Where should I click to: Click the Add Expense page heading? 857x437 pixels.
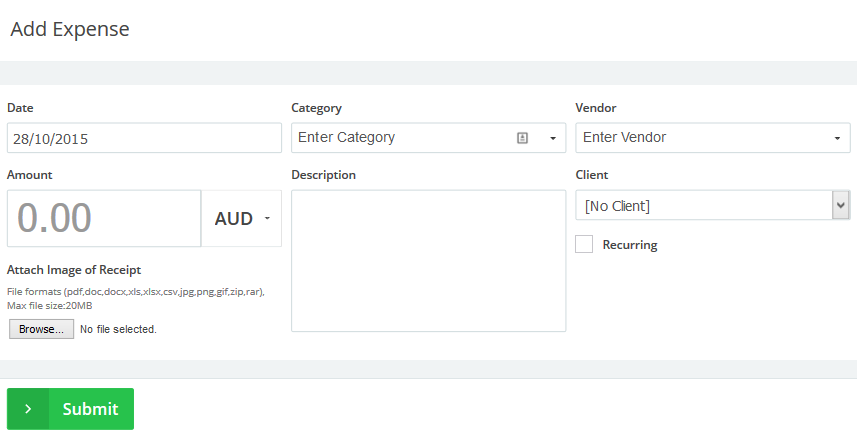[70, 29]
